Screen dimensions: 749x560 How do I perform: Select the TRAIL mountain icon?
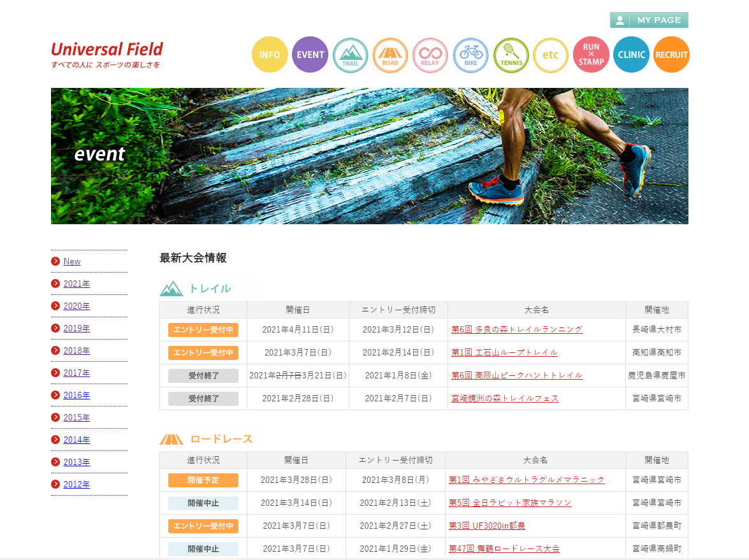pos(350,55)
